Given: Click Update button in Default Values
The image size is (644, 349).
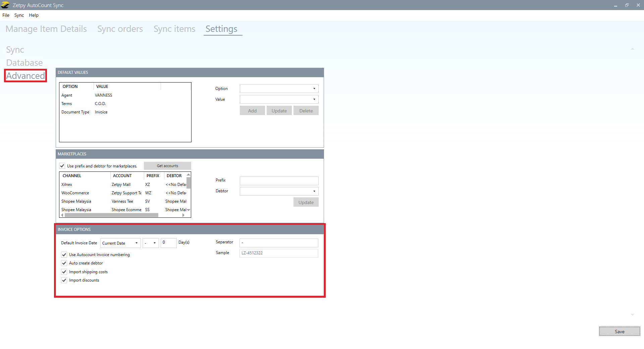Looking at the screenshot, I should click(279, 111).
